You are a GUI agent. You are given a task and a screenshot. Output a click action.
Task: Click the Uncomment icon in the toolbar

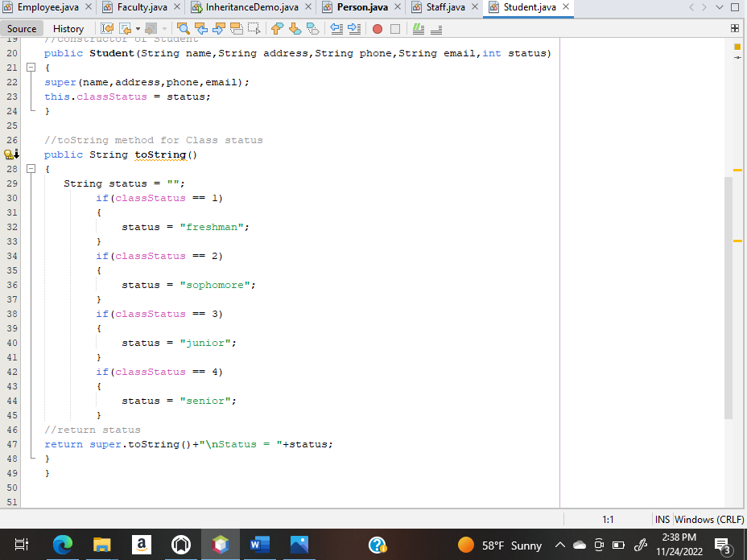(x=436, y=30)
